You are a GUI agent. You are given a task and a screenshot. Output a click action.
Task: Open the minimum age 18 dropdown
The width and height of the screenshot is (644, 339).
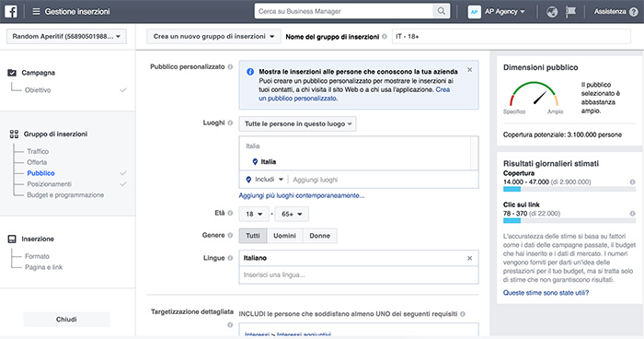tap(254, 214)
